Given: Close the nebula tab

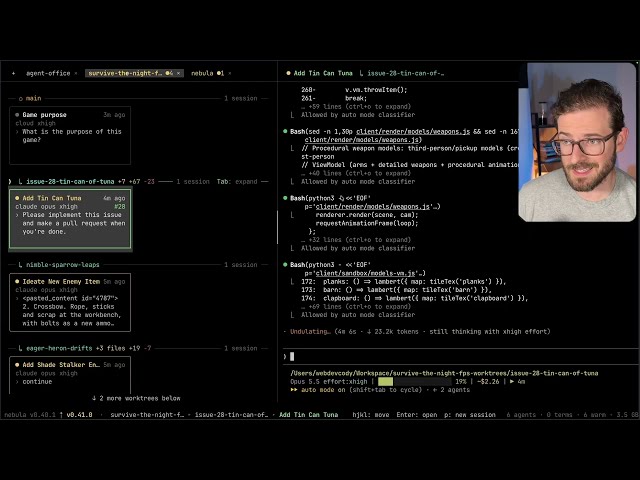Looking at the screenshot, I should [230, 73].
